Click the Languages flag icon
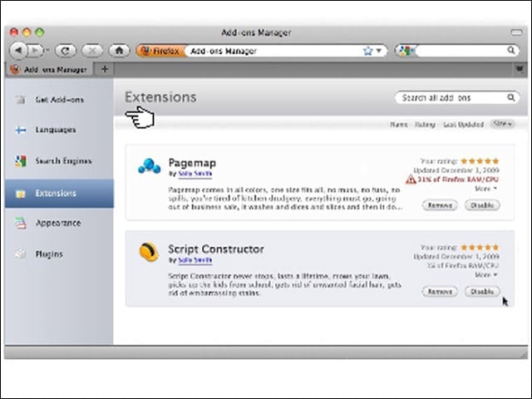The width and height of the screenshot is (532, 399). [20, 130]
